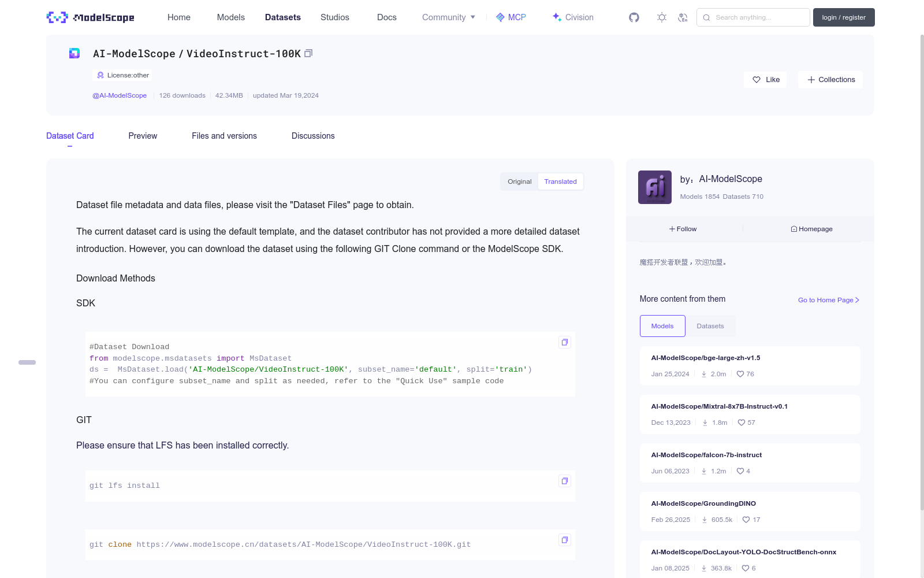The image size is (924, 578).
Task: Open the Docs nav item
Action: (387, 17)
